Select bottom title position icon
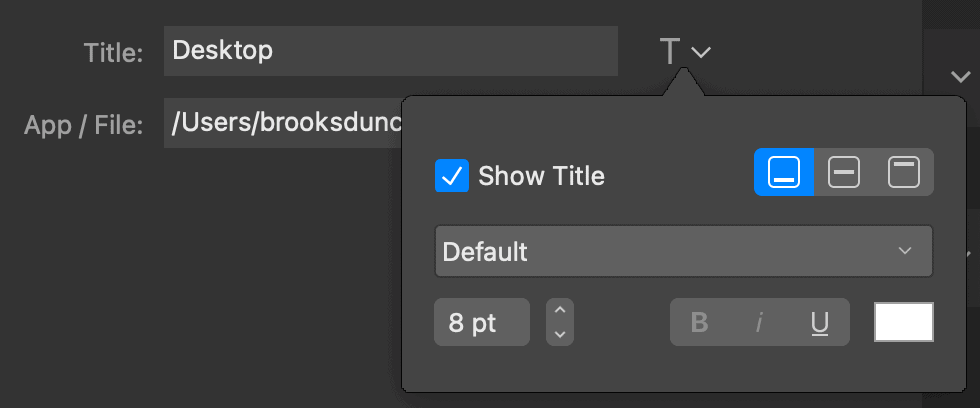Image resolution: width=980 pixels, height=408 pixels. pyautogui.click(x=784, y=172)
